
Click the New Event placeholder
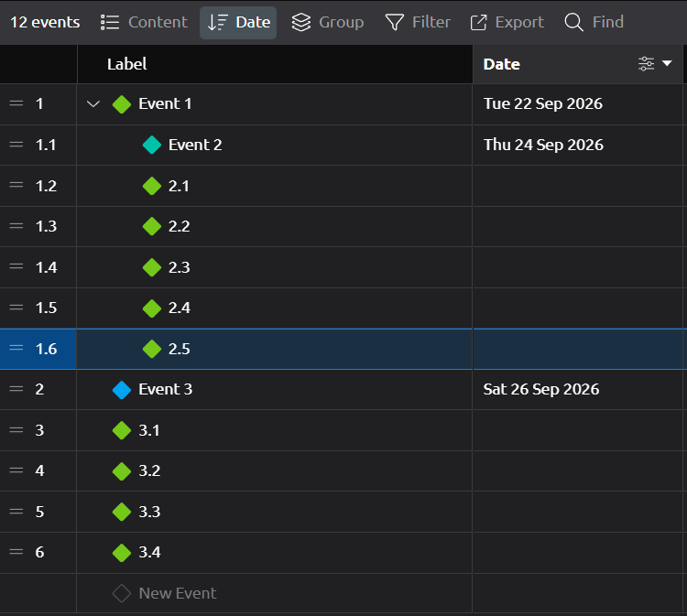click(178, 594)
